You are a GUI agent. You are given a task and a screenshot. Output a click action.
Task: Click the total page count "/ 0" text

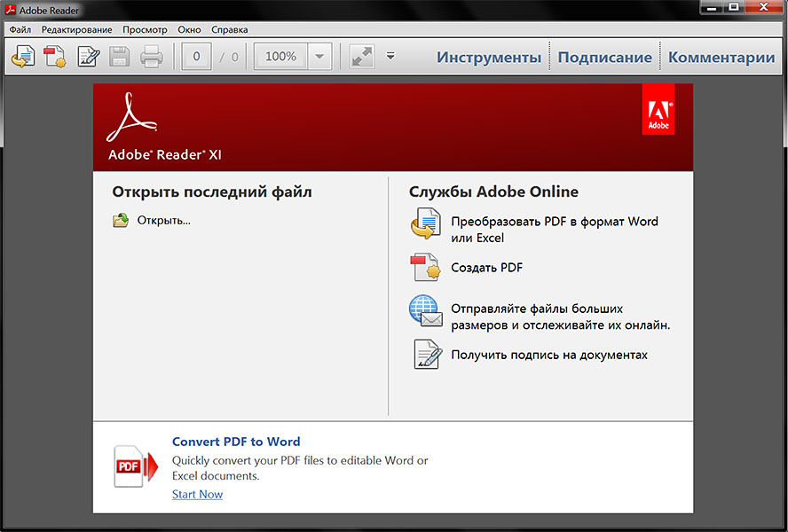(x=229, y=58)
